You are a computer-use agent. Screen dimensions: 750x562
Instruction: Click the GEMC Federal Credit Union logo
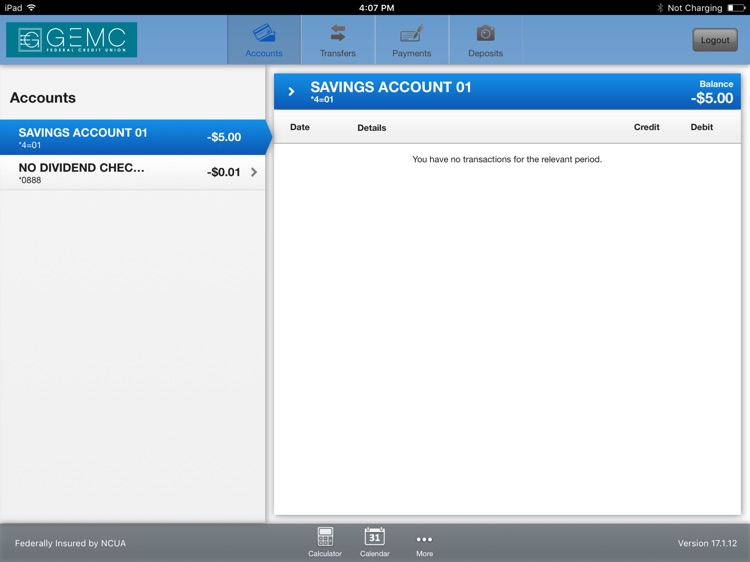[x=72, y=40]
